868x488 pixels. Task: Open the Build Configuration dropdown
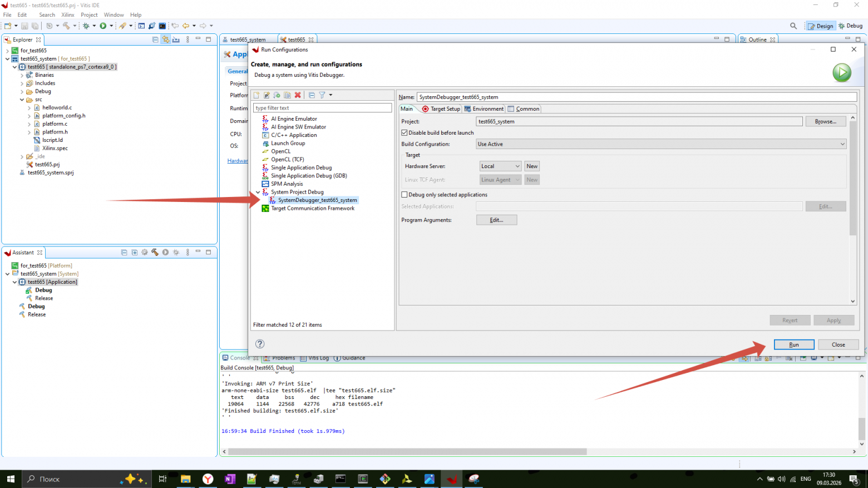(661, 144)
